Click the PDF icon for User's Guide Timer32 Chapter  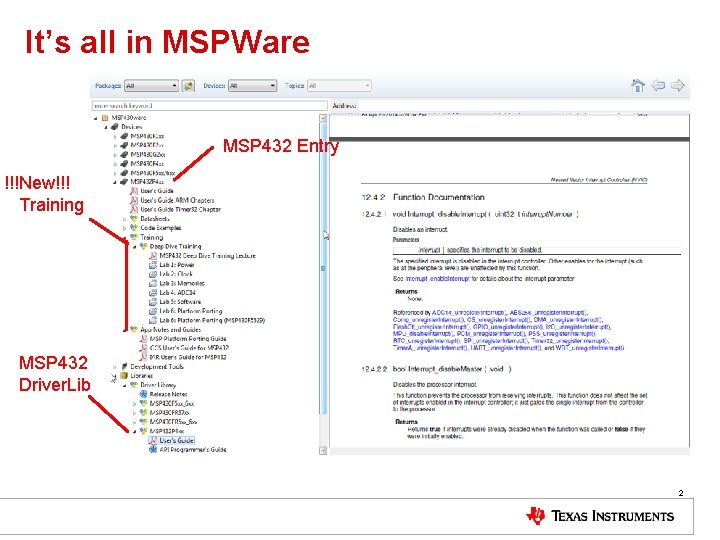click(134, 209)
